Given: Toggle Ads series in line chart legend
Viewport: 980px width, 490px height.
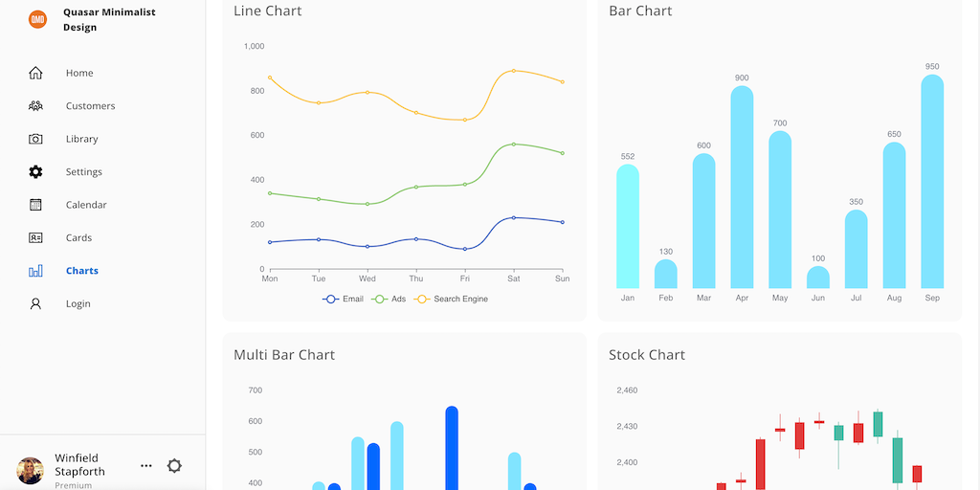Looking at the screenshot, I should (390, 300).
